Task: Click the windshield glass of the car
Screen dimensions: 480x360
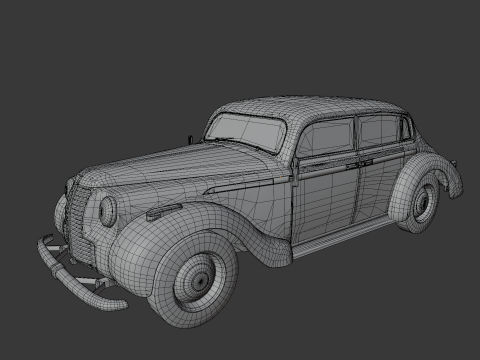Action: (246, 132)
